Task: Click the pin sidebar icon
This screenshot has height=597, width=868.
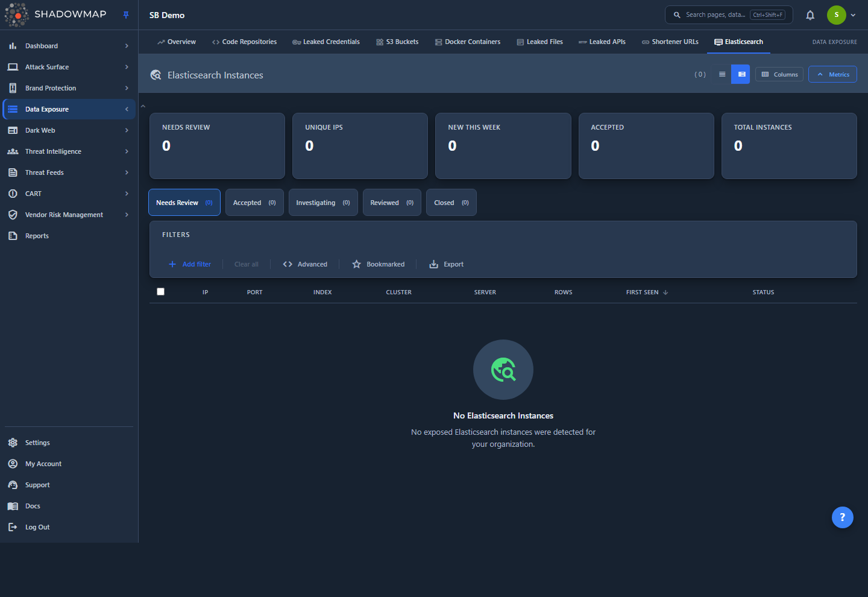Action: [126, 15]
